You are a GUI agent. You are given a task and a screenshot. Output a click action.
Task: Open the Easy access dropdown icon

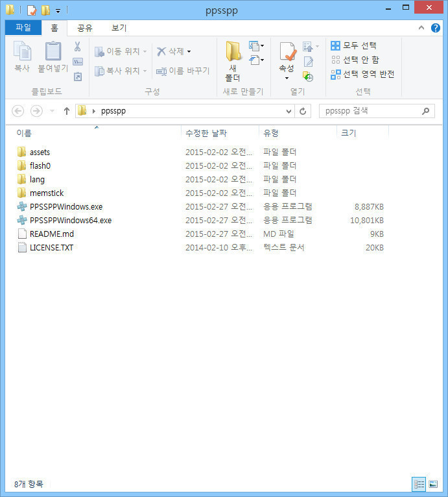256,60
